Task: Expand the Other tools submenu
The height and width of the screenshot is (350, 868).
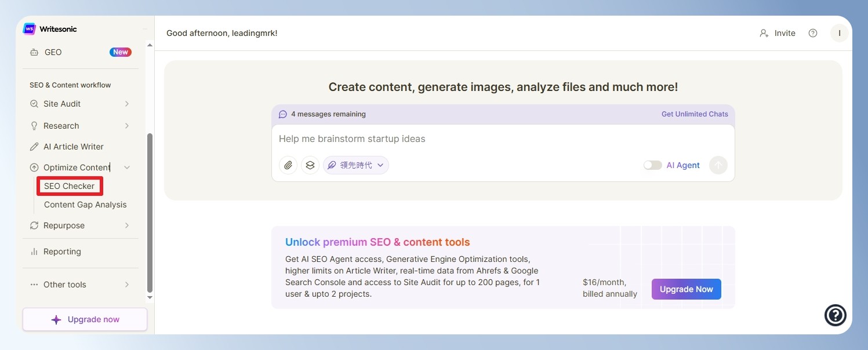Action: click(127, 285)
